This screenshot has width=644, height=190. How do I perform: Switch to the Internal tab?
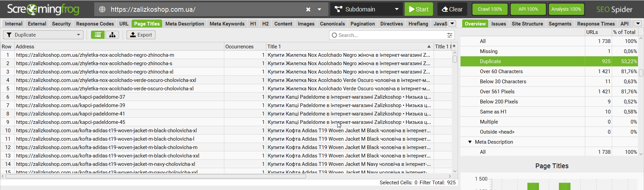tap(14, 24)
